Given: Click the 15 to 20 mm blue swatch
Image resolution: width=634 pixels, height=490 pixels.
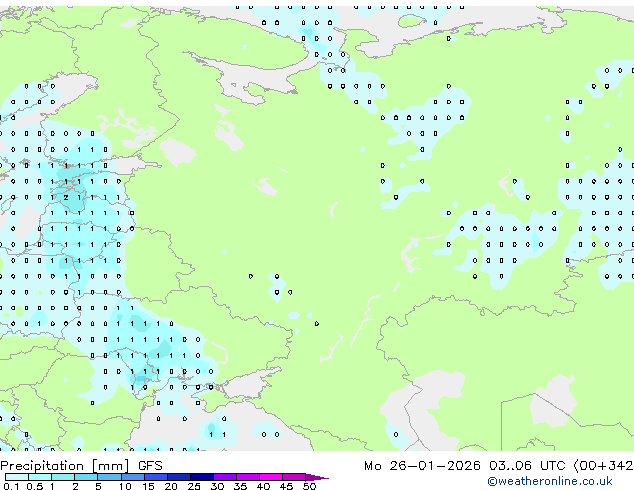Looking at the screenshot, I should tap(156, 477).
